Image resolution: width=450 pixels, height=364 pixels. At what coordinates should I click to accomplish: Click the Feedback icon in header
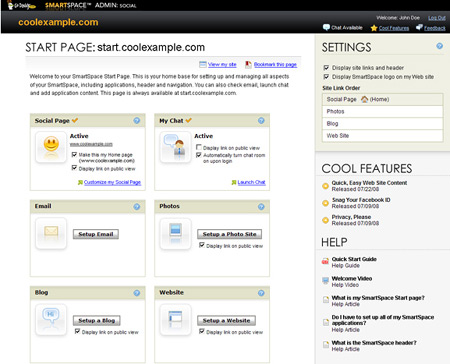[x=419, y=27]
